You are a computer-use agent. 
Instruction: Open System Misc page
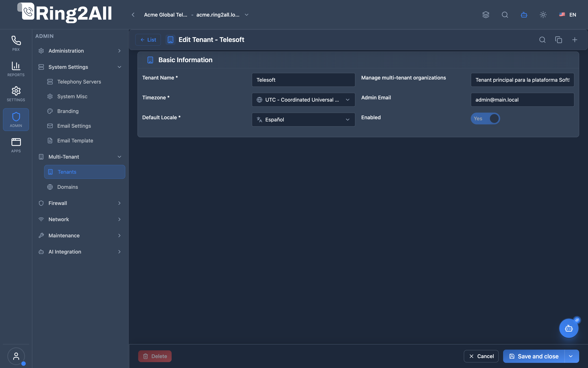85,96
